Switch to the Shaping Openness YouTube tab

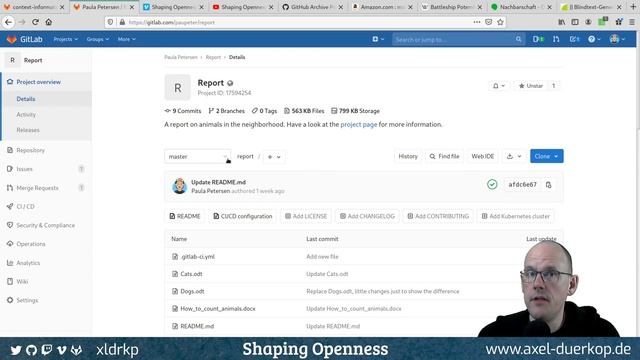click(242, 7)
